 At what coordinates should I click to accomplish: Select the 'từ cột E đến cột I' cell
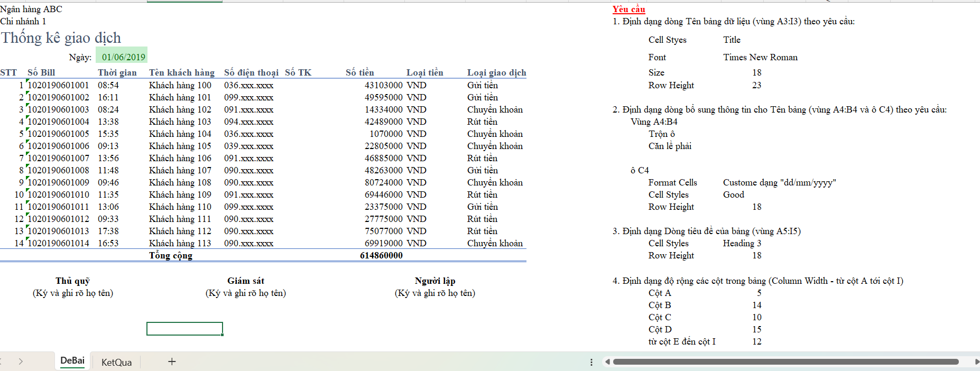[682, 341]
